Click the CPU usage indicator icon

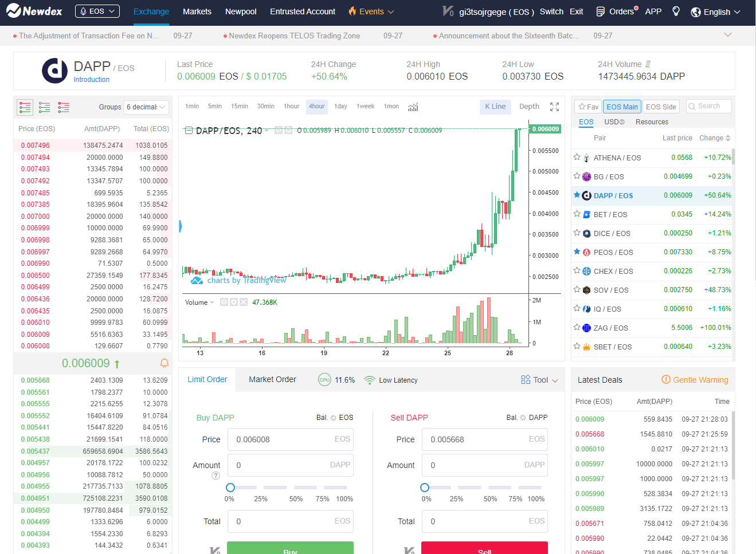(324, 380)
